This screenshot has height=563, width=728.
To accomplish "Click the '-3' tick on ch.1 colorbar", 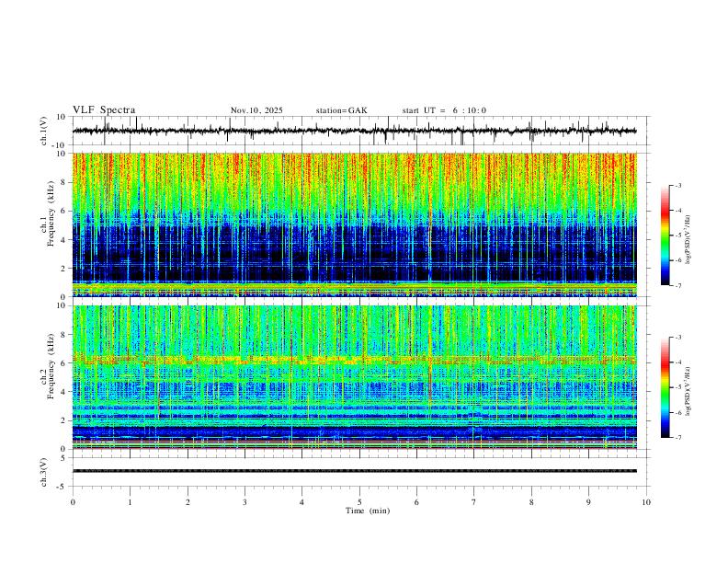I will [x=677, y=186].
